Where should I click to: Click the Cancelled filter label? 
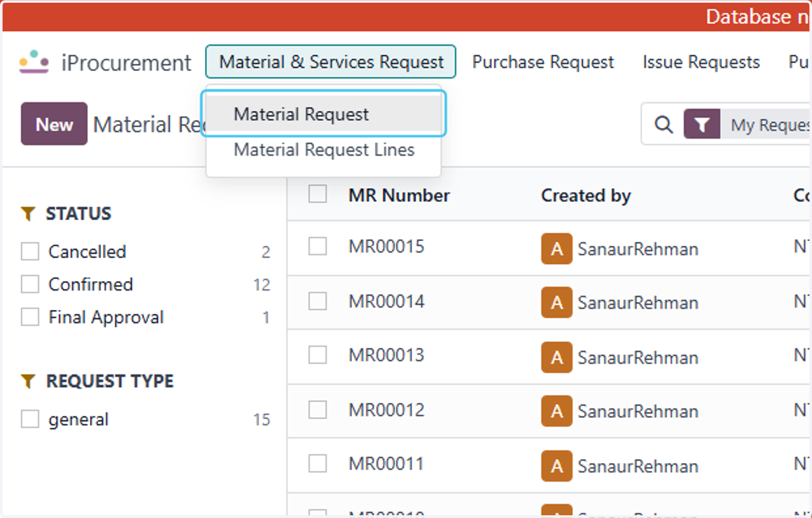87,252
